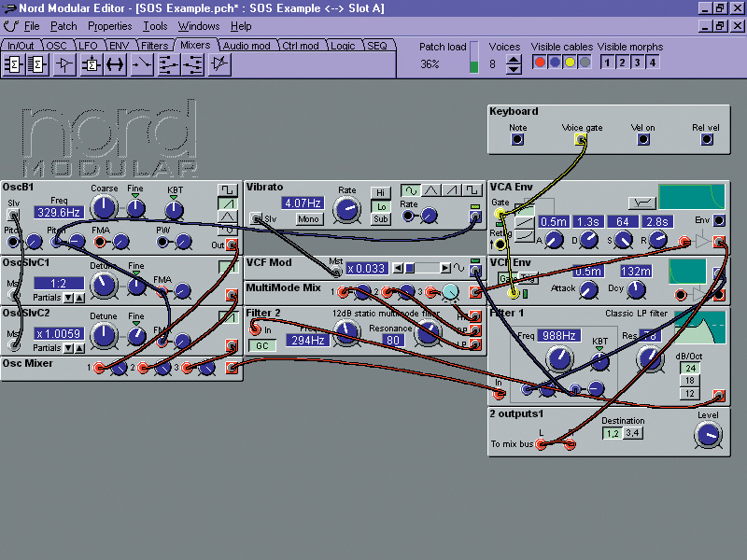Choose the double-arrow pan module icon
The height and width of the screenshot is (560, 747).
pos(115,64)
